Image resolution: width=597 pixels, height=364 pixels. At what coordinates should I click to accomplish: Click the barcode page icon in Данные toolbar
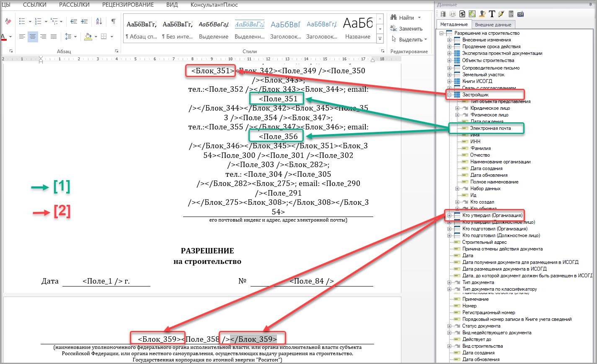462,14
